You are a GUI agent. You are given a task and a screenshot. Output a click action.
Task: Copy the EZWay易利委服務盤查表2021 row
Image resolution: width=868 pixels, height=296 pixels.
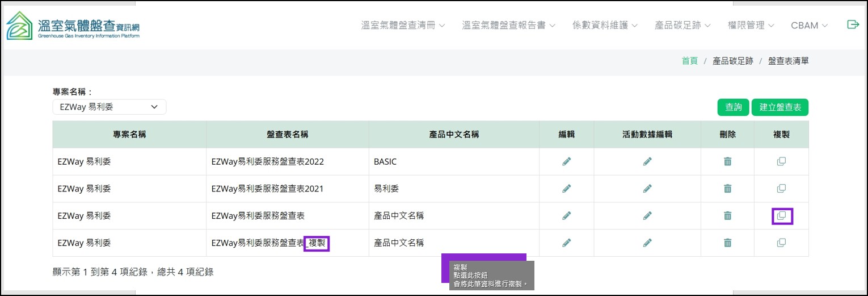point(781,189)
